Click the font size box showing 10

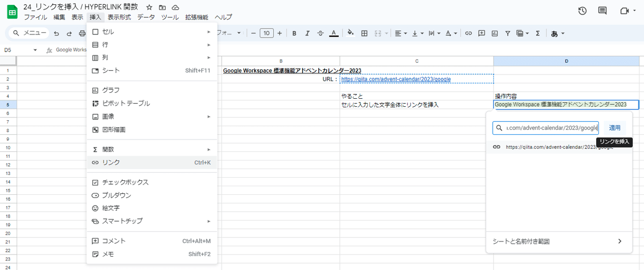[266, 33]
